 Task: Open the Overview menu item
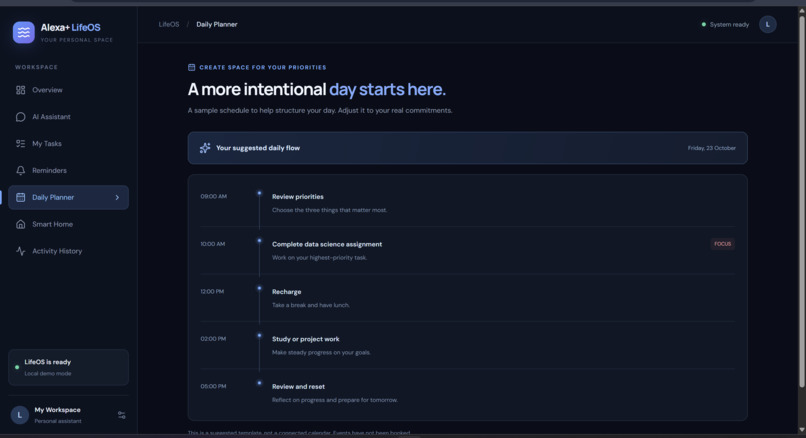[x=68, y=90]
